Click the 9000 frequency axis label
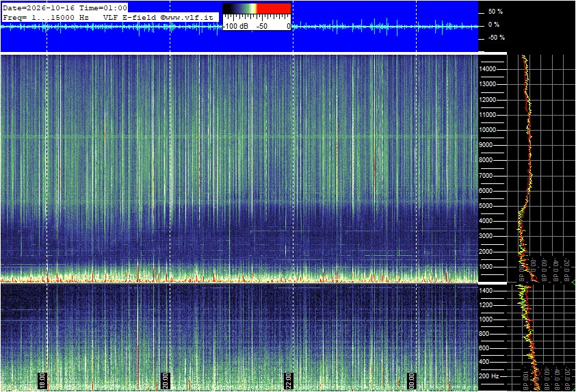 coord(486,145)
